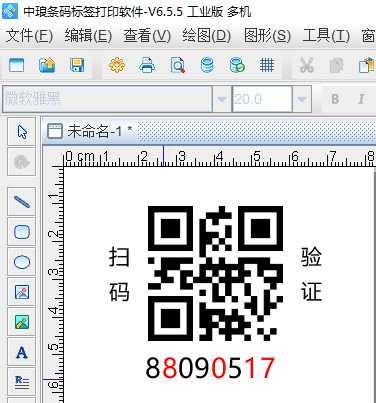The image size is (376, 403).
Task: Save the label with floppy icon
Action: click(x=77, y=65)
